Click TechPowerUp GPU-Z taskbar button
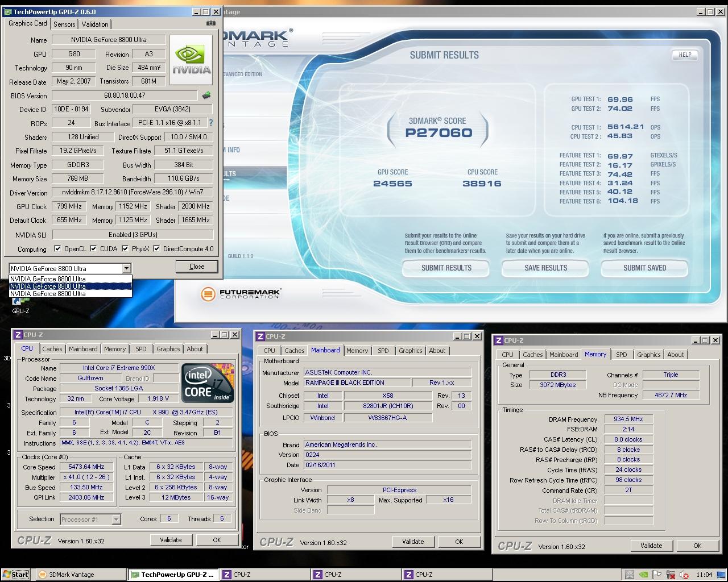This screenshot has width=728, height=582. [x=172, y=575]
